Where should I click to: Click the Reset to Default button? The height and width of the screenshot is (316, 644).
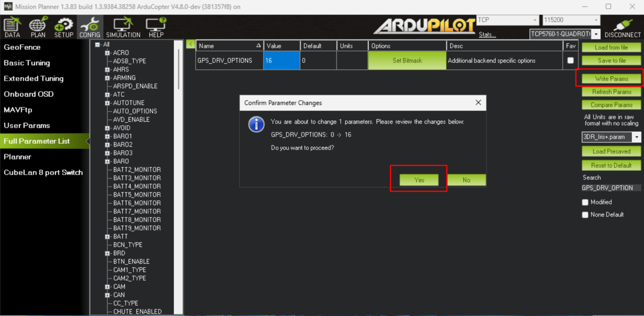click(x=611, y=165)
